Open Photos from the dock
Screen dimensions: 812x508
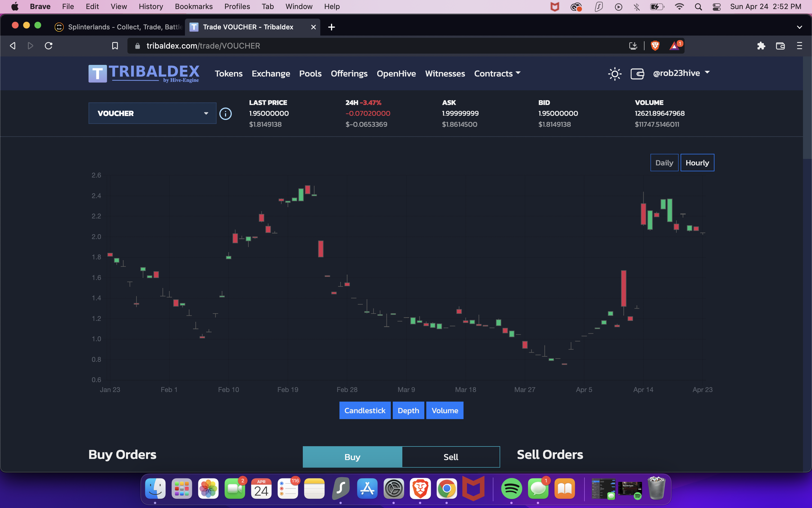(x=208, y=488)
